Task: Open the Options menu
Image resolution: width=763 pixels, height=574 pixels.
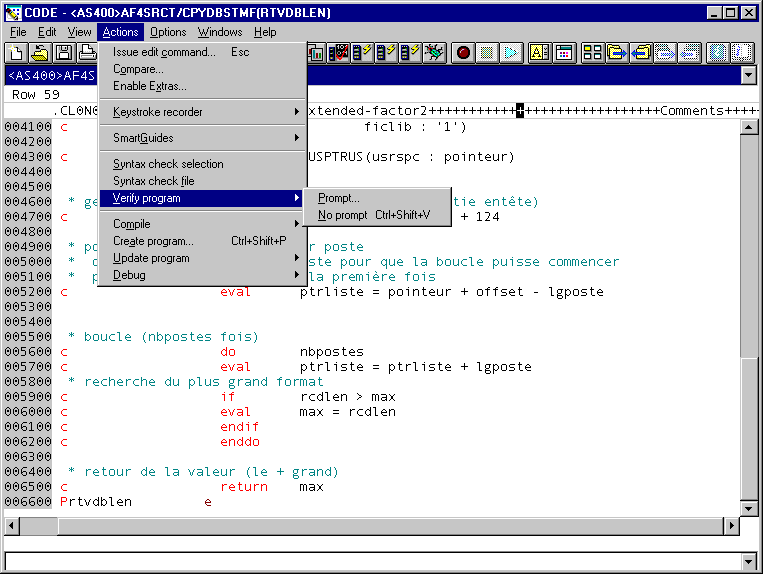Action: tap(168, 32)
